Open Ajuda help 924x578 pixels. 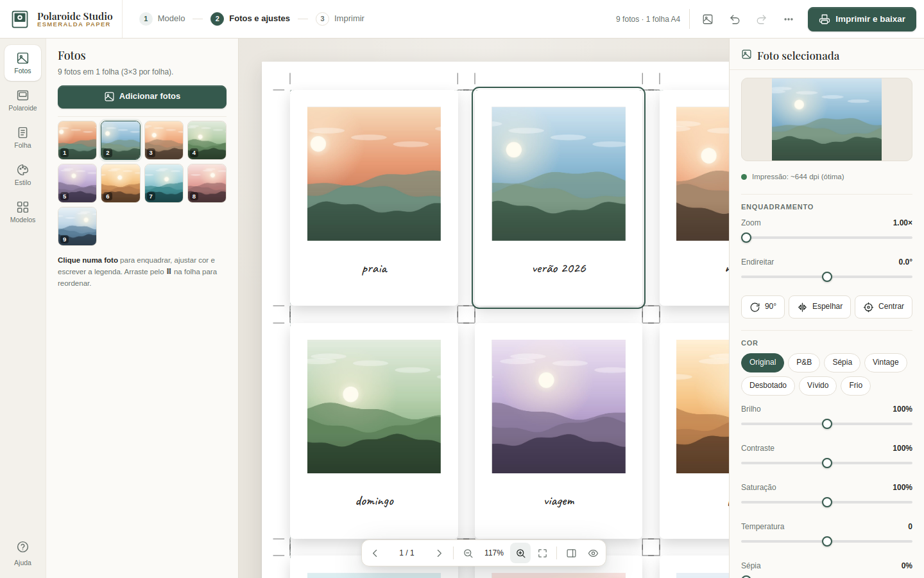coord(22,552)
